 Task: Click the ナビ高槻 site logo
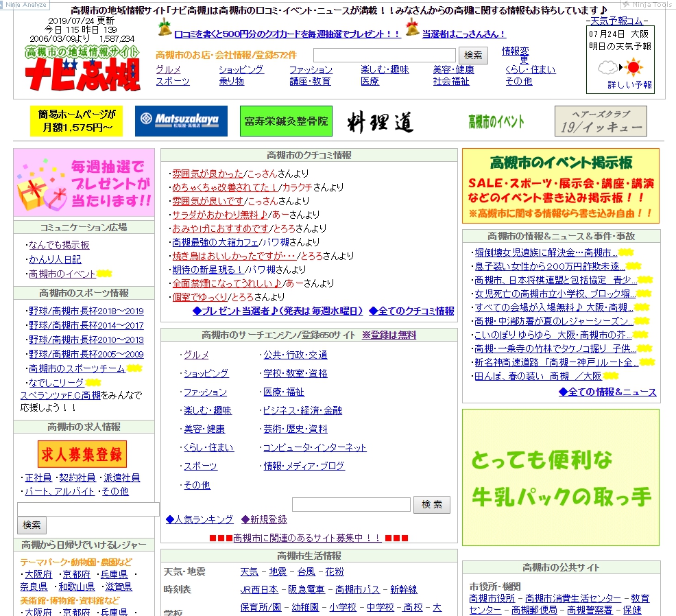83,69
